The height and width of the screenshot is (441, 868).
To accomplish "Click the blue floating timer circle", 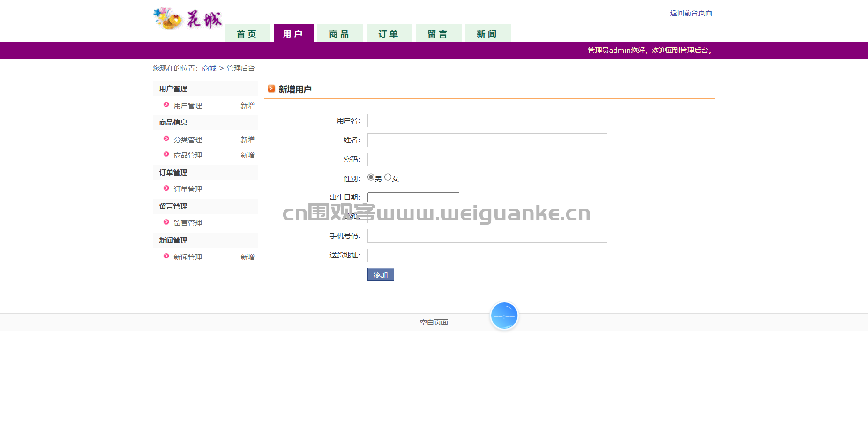I will point(504,316).
